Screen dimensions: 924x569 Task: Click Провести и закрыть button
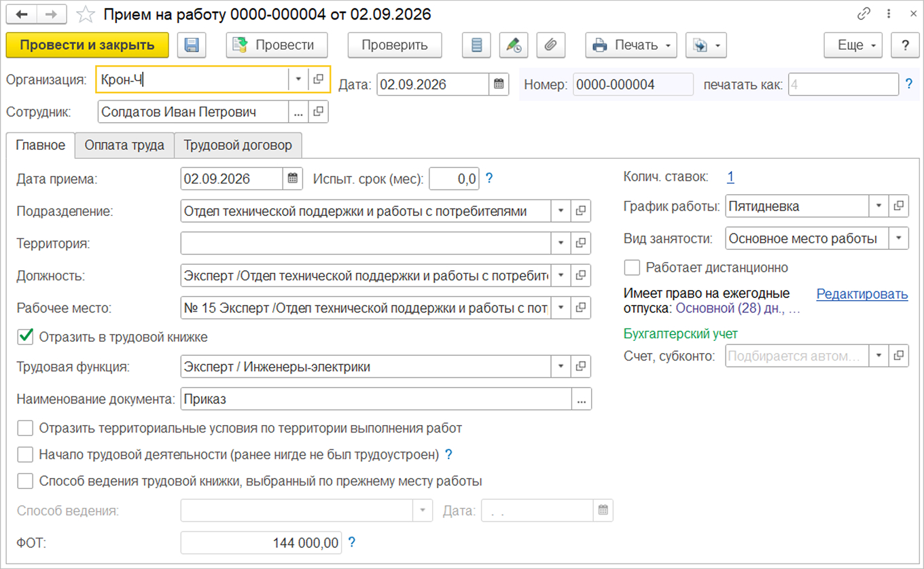click(87, 45)
